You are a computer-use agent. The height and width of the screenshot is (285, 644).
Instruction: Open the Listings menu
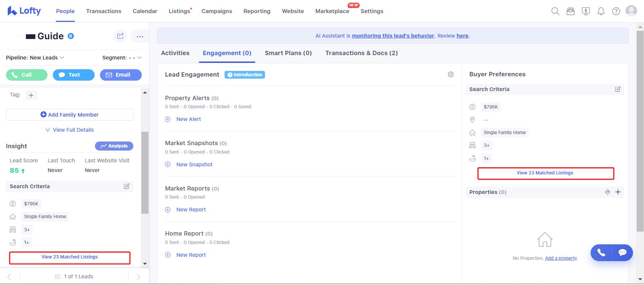point(179,11)
